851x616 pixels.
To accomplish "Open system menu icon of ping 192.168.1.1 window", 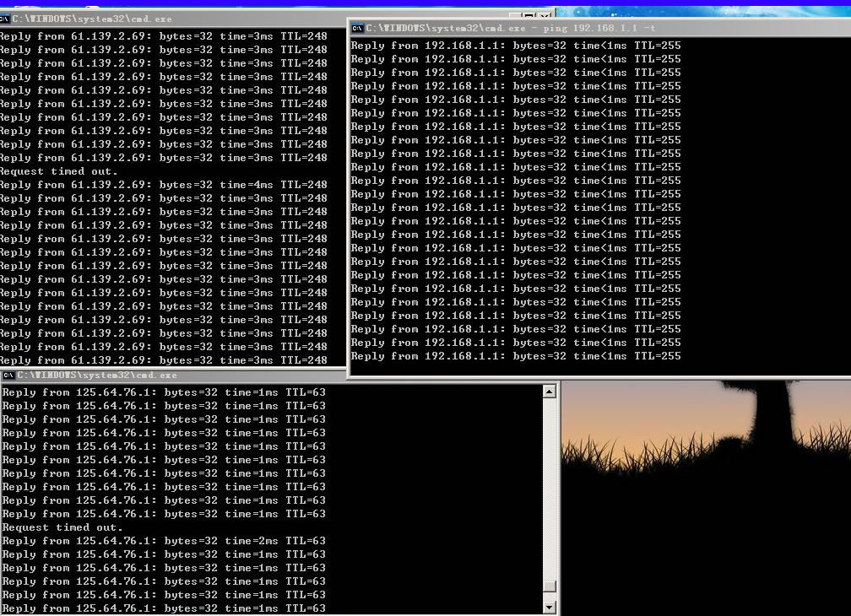I will tap(357, 28).
